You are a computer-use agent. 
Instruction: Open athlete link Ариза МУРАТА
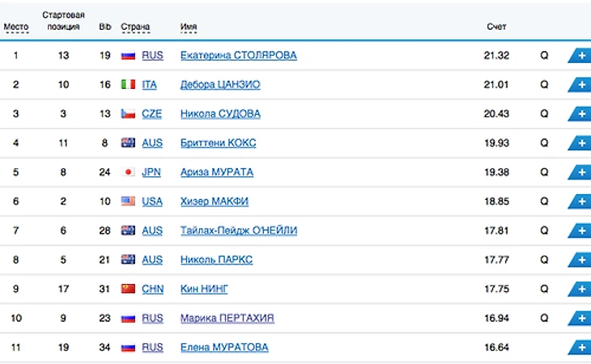click(x=216, y=172)
